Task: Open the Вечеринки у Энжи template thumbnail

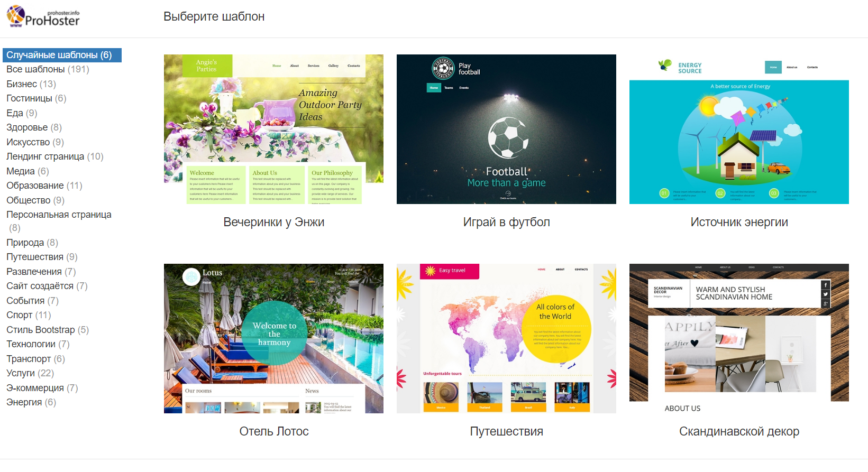Action: (x=273, y=129)
